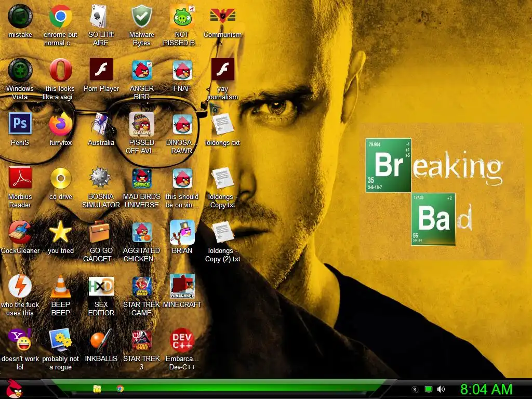Select the 'PISSED OFF AVI...' Seasons icon
Image resolution: width=532 pixels, height=399 pixels.
(x=141, y=125)
